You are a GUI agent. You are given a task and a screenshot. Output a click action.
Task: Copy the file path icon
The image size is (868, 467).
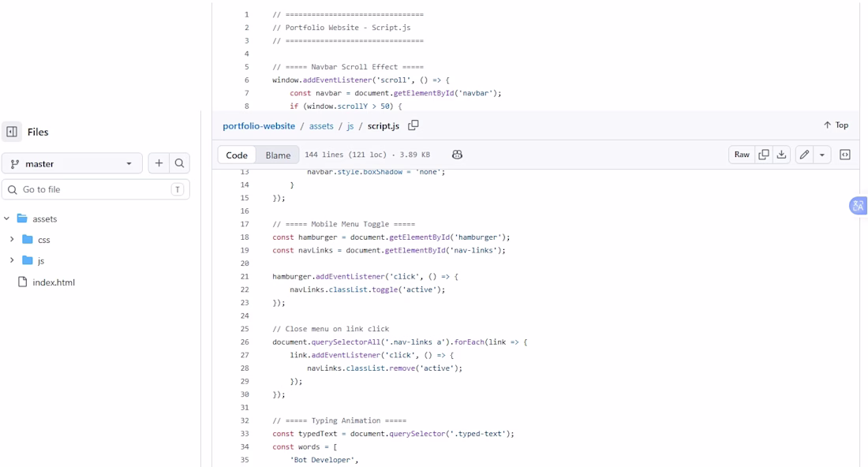point(413,125)
